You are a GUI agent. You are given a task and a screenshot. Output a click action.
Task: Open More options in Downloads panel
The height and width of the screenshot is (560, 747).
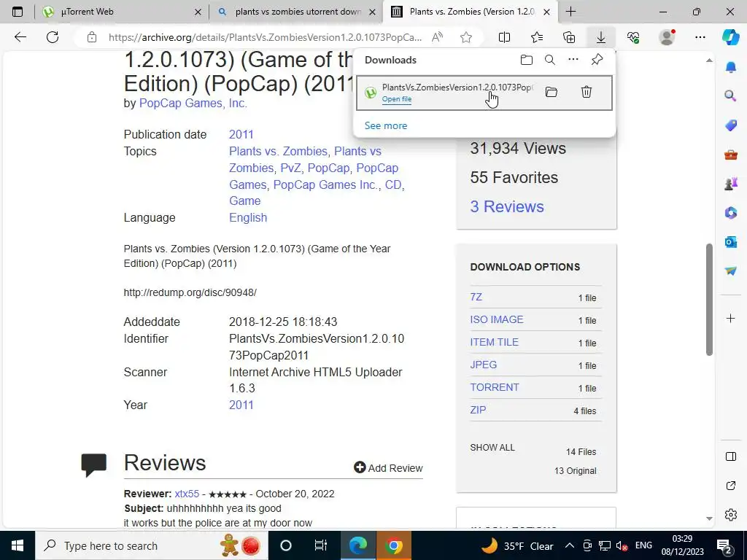click(x=573, y=60)
